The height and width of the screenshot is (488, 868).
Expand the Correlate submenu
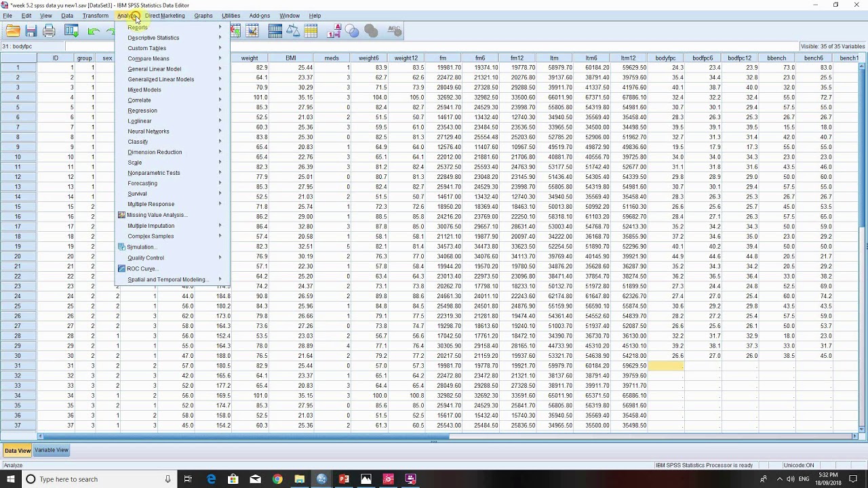click(172, 100)
